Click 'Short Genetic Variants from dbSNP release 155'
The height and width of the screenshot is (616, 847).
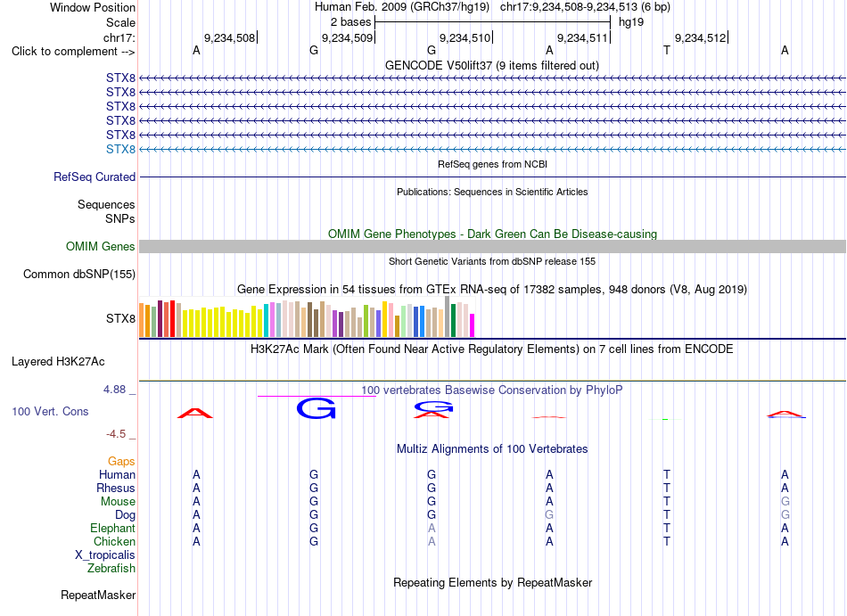pos(492,261)
